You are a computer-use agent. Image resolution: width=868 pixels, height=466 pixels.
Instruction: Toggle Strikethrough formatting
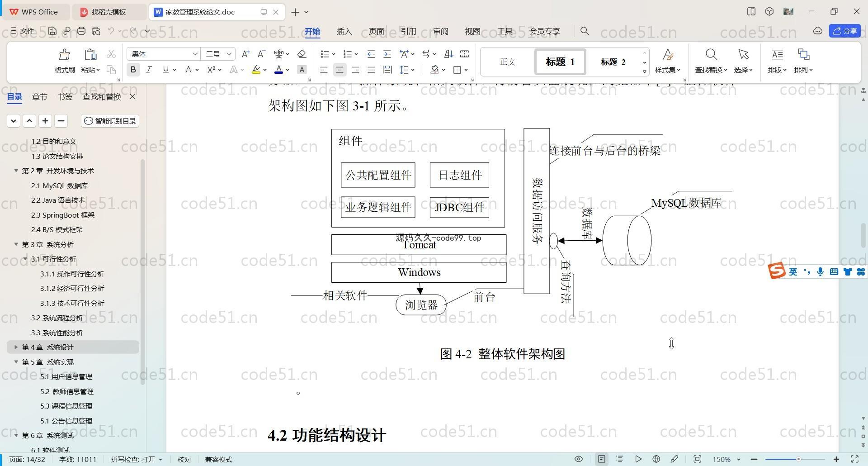point(188,70)
